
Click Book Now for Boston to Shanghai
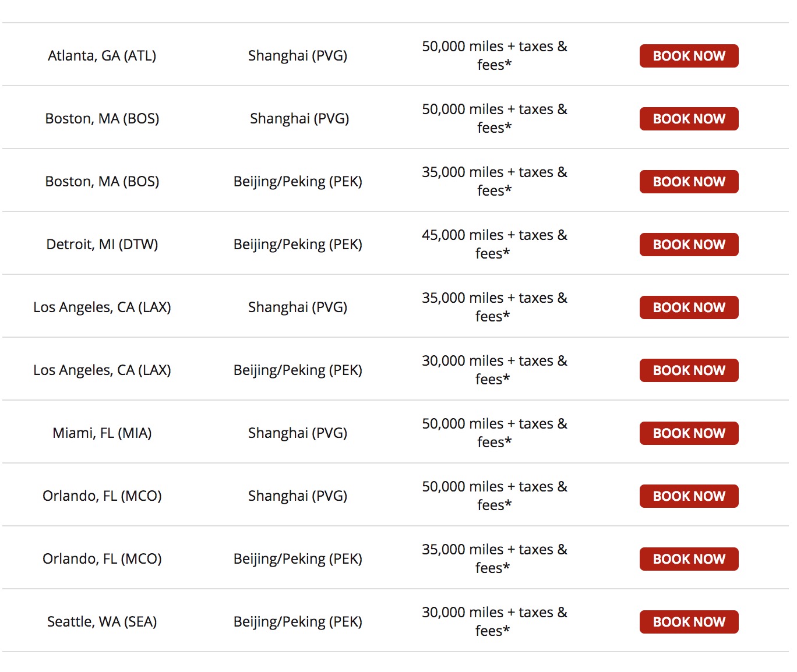coord(689,119)
